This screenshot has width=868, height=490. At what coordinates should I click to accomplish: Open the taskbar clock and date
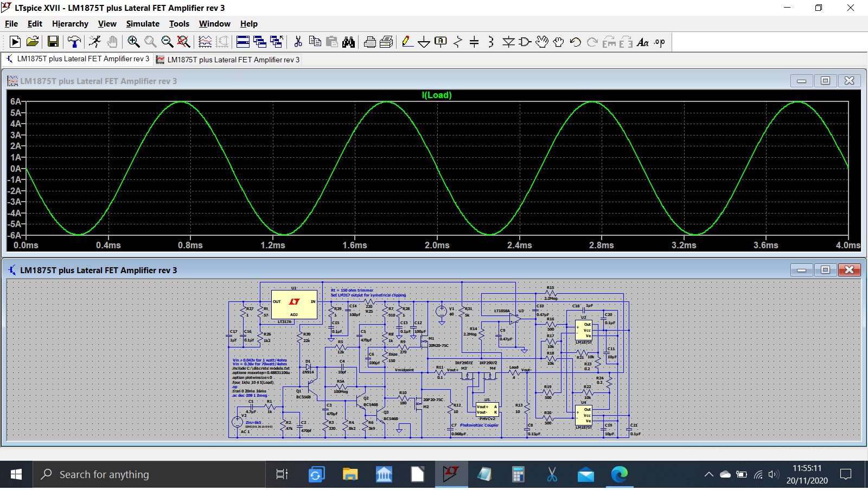click(x=807, y=474)
